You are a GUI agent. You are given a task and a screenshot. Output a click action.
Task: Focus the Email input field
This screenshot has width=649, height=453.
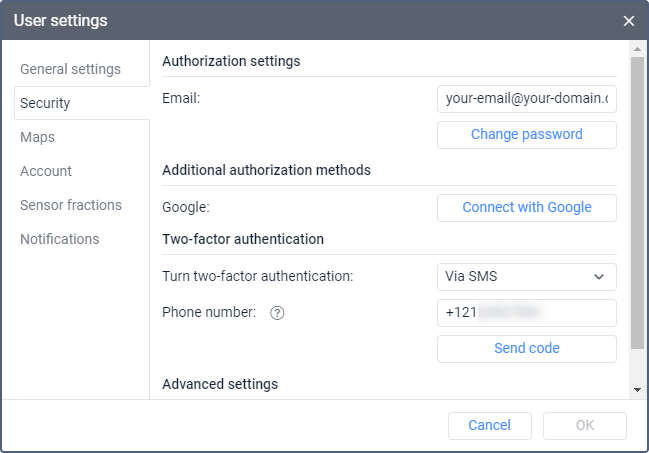tap(526, 99)
